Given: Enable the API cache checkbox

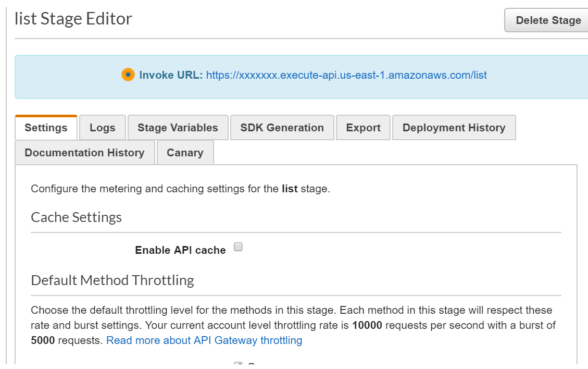Looking at the screenshot, I should click(x=238, y=247).
